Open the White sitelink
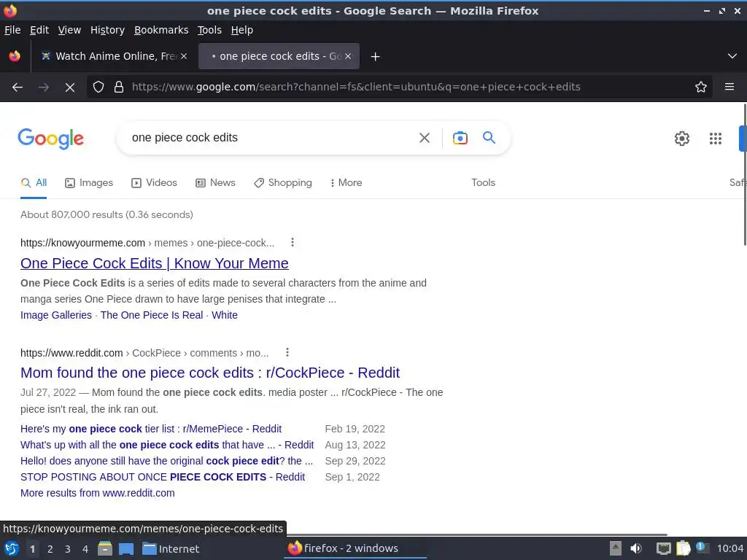The width and height of the screenshot is (747, 560). (225, 315)
